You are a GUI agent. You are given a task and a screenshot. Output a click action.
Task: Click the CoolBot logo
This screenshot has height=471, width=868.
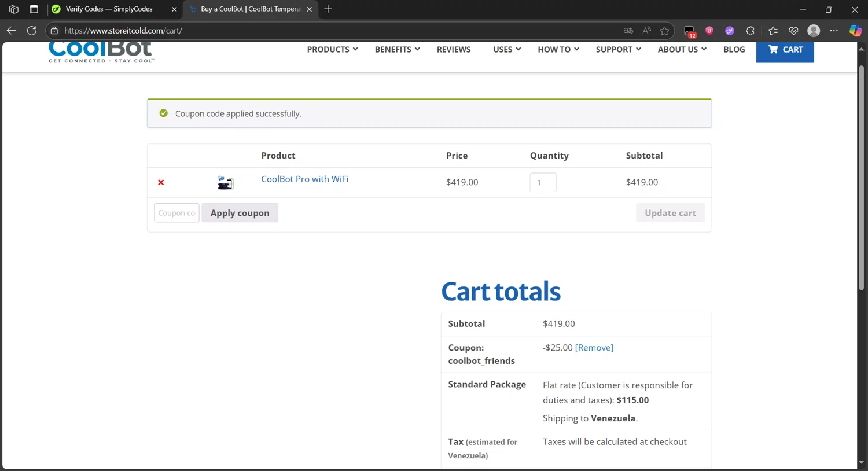pyautogui.click(x=101, y=52)
